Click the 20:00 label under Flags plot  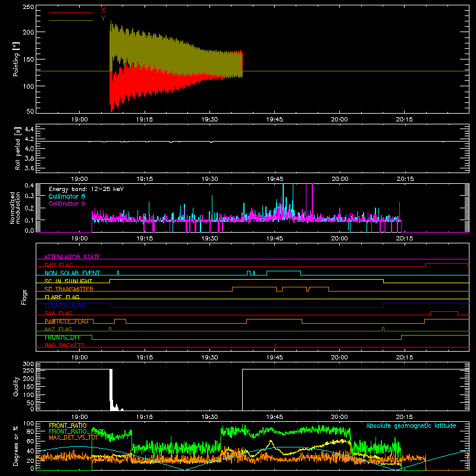(x=339, y=358)
